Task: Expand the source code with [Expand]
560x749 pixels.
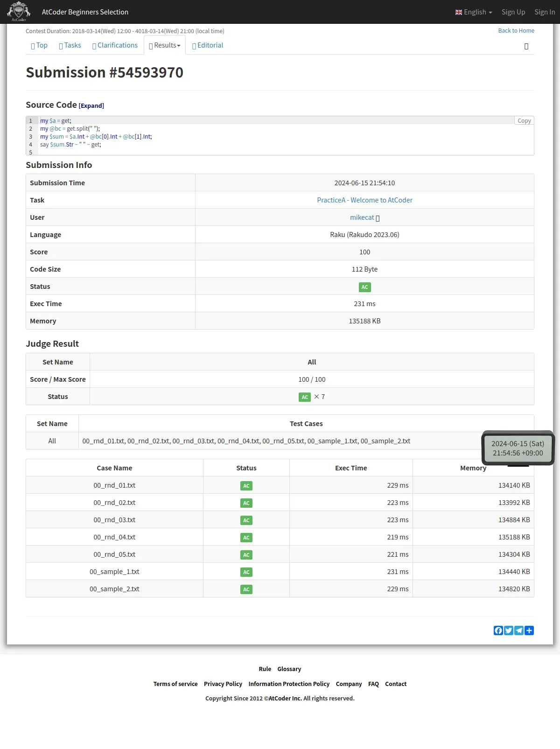Action: 91,105
